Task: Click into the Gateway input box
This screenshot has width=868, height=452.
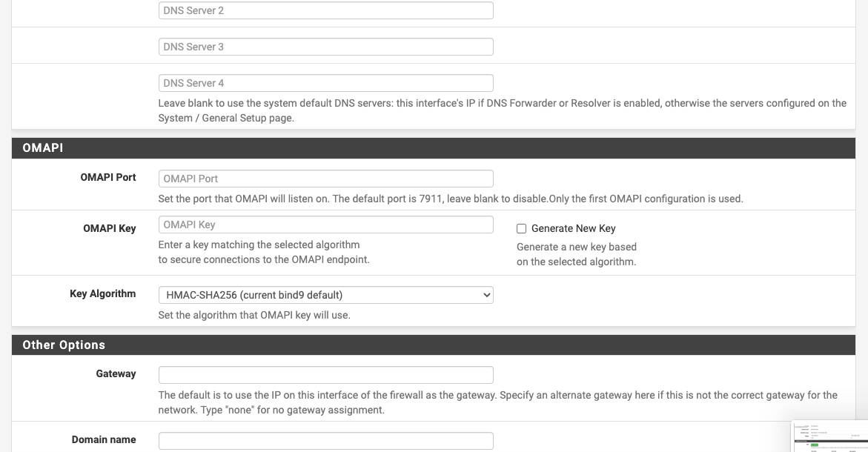Action: [325, 375]
